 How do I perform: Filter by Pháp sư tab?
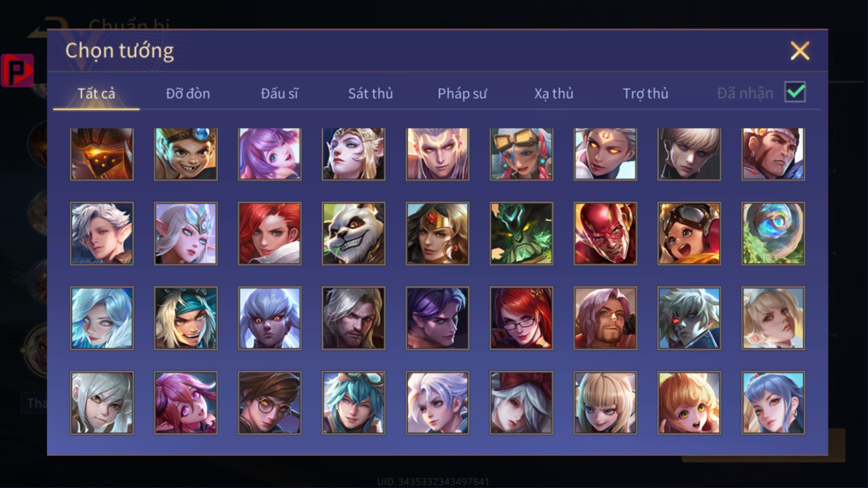pyautogui.click(x=462, y=93)
